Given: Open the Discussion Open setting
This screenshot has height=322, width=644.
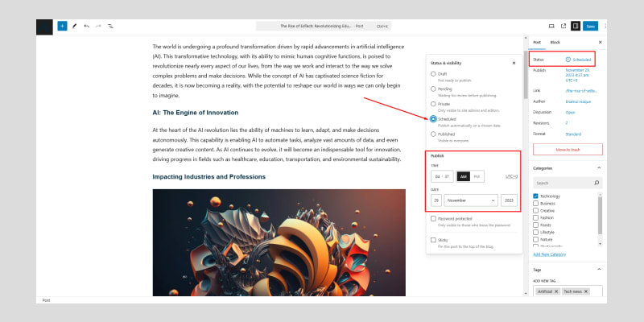Looking at the screenshot, I should 570,112.
